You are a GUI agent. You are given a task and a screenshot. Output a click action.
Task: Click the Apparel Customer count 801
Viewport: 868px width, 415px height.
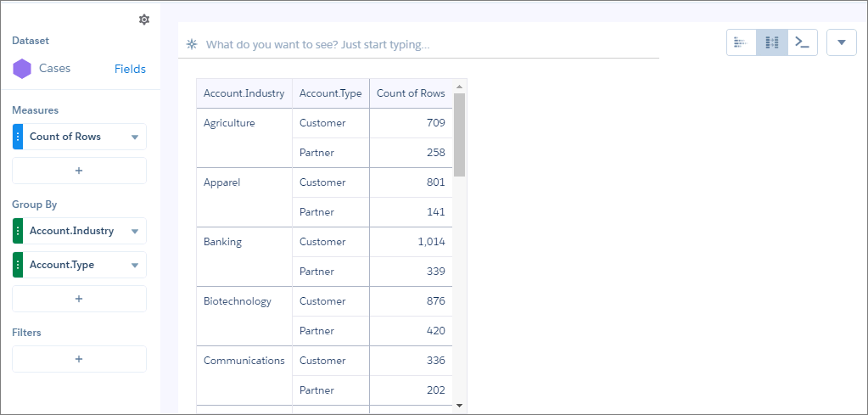pos(411,182)
